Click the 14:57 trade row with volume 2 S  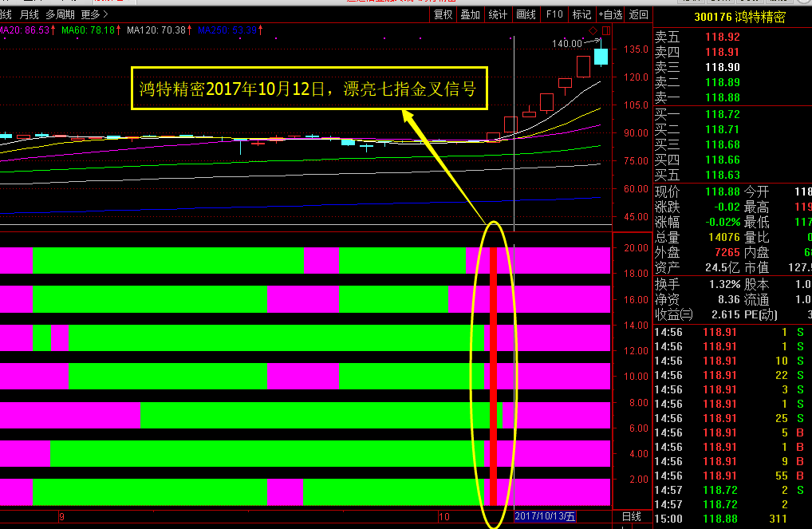[731, 490]
